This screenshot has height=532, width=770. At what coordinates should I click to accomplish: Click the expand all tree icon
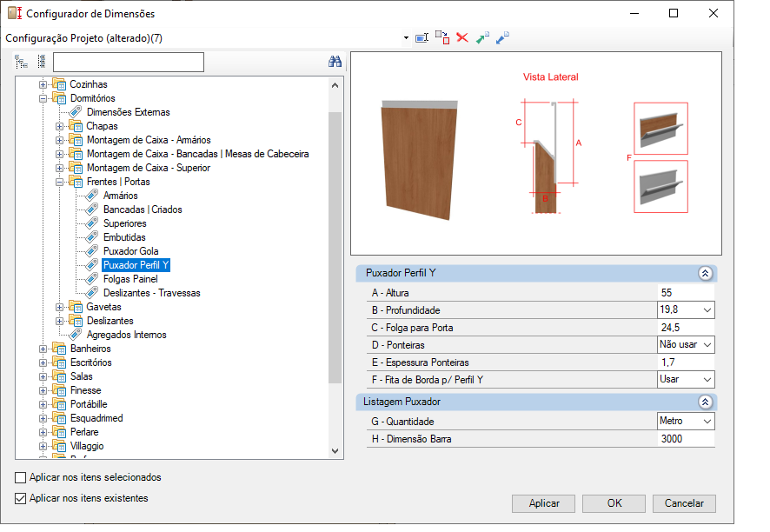click(x=21, y=62)
